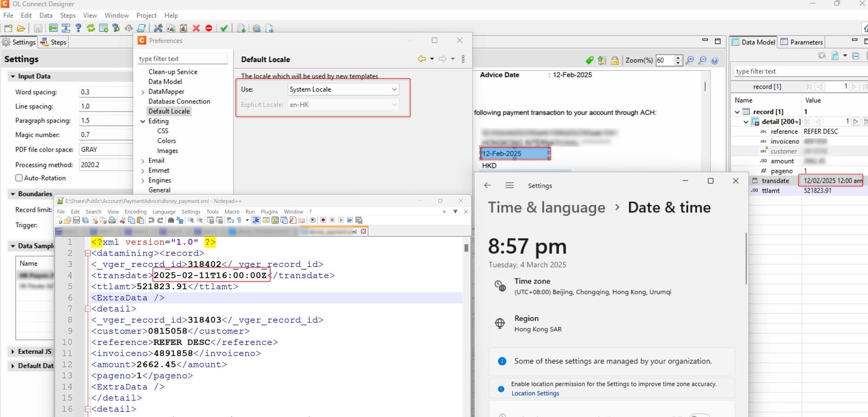Click the Data Model type filter text field

point(800,71)
